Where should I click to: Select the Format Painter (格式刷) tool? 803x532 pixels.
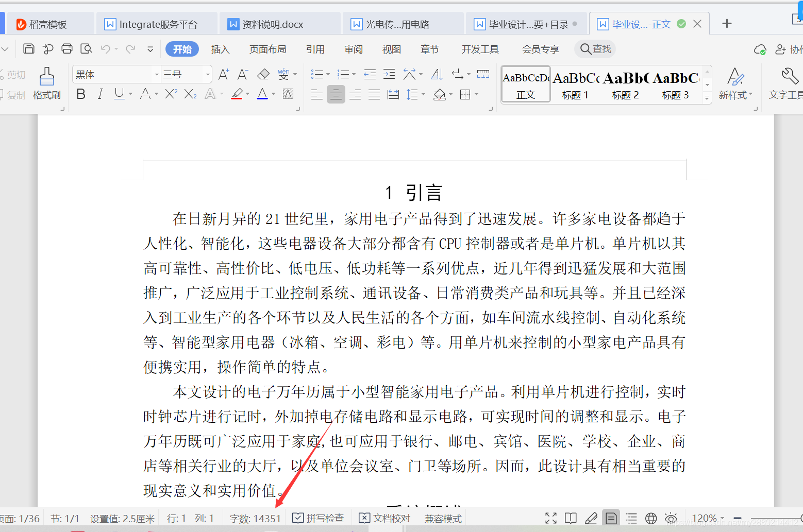click(x=46, y=83)
